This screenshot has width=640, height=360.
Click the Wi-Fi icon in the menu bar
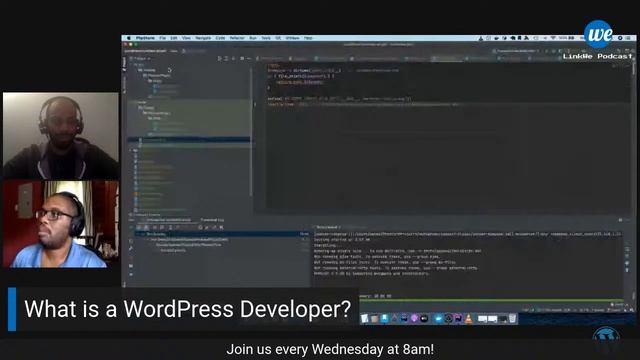click(x=553, y=38)
